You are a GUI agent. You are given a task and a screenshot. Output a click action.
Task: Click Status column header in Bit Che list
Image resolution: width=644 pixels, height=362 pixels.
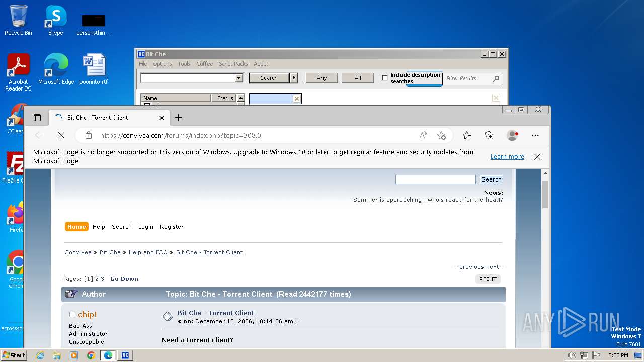click(x=225, y=98)
